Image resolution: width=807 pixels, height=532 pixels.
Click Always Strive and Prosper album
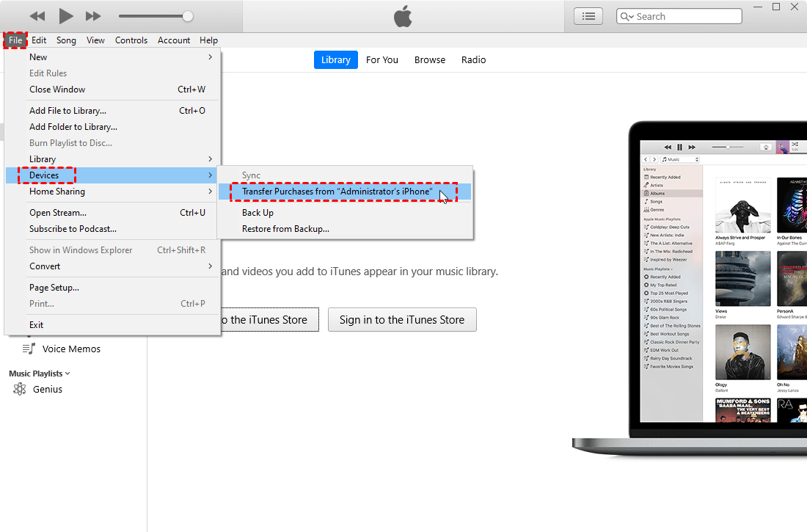tap(742, 205)
